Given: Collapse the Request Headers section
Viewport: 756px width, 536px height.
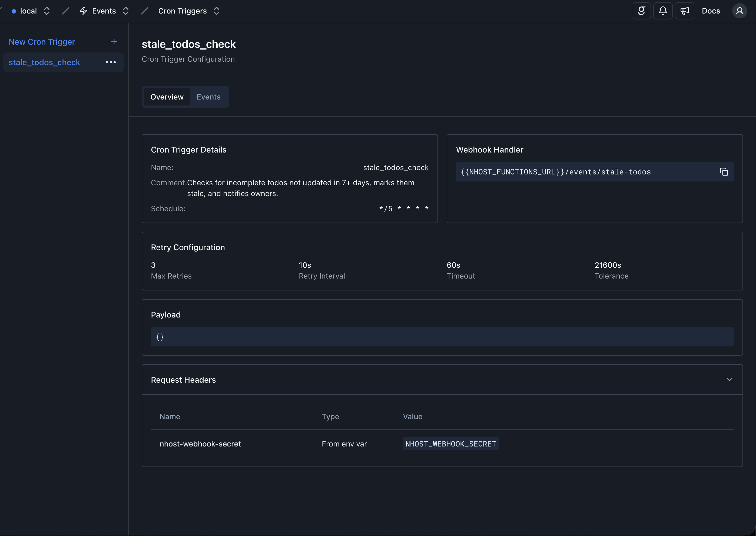Looking at the screenshot, I should pyautogui.click(x=730, y=380).
